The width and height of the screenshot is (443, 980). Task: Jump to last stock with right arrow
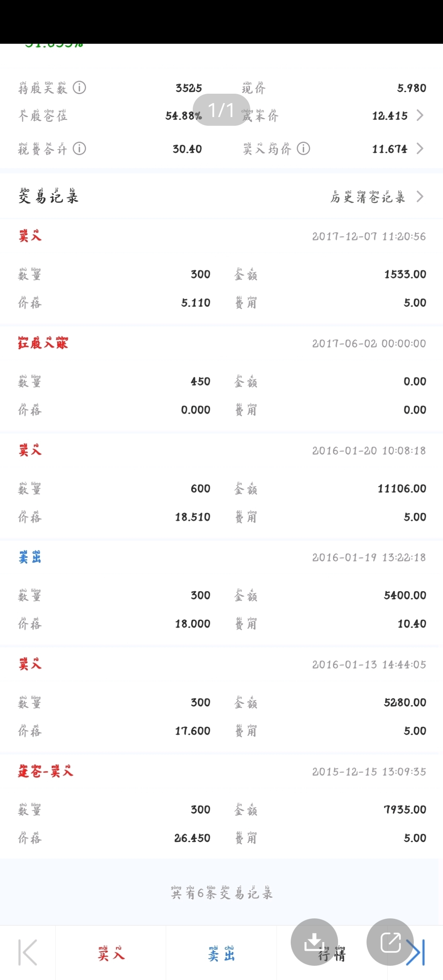pos(415,952)
